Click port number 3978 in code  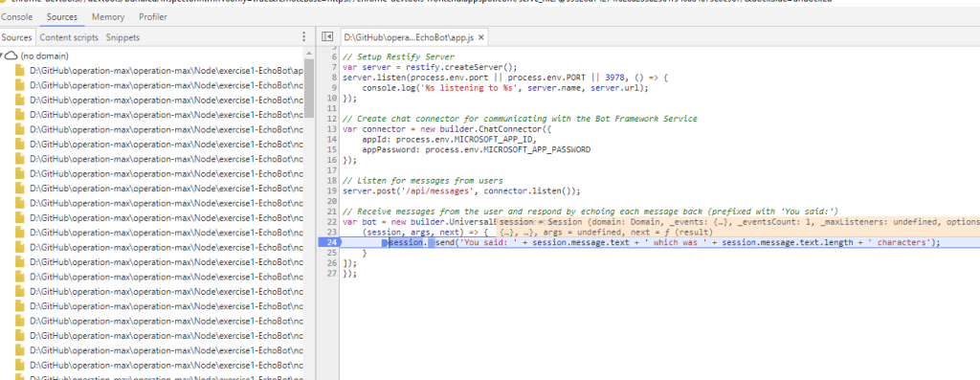click(615, 78)
